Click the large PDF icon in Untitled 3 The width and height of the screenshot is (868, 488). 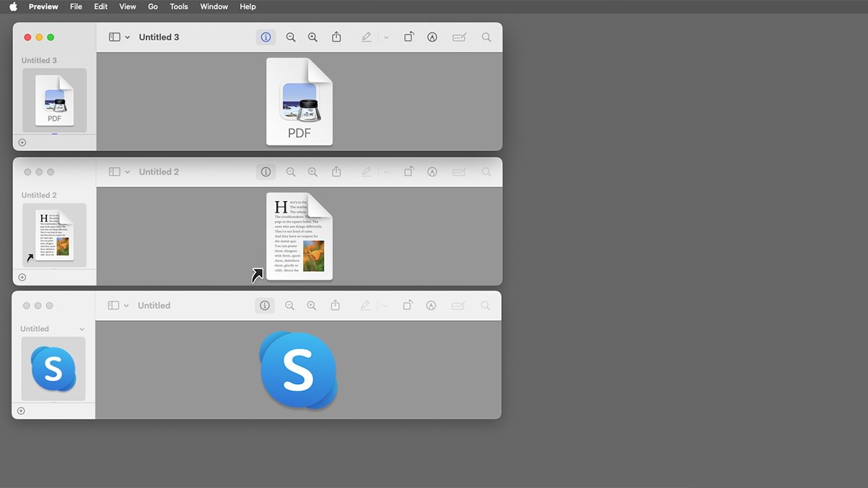pyautogui.click(x=299, y=101)
